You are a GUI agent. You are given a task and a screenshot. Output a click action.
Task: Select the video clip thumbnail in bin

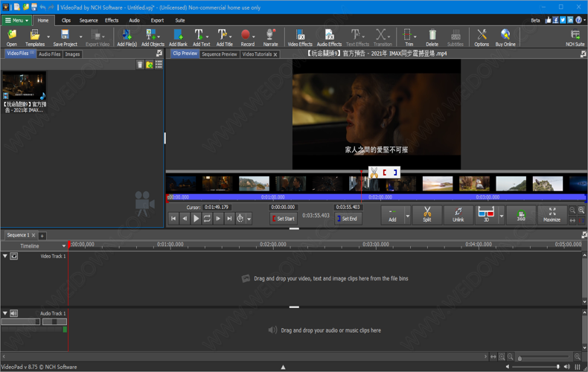[x=25, y=86]
